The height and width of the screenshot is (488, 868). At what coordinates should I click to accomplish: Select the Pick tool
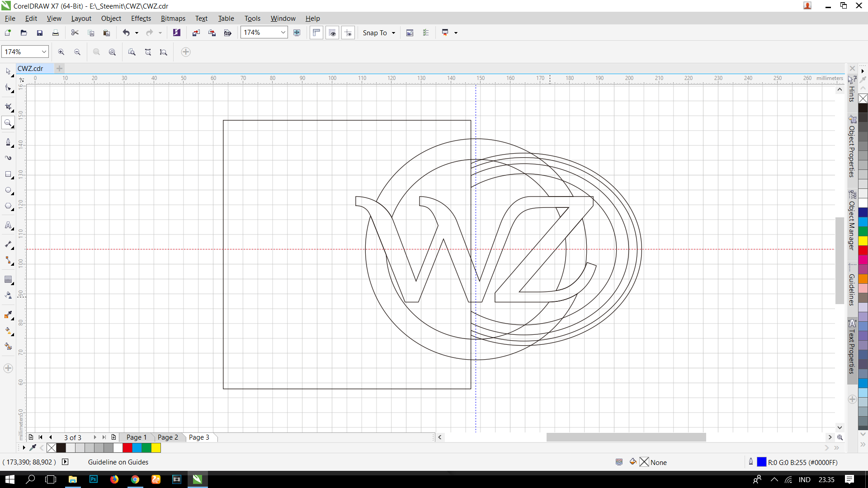coord(8,71)
